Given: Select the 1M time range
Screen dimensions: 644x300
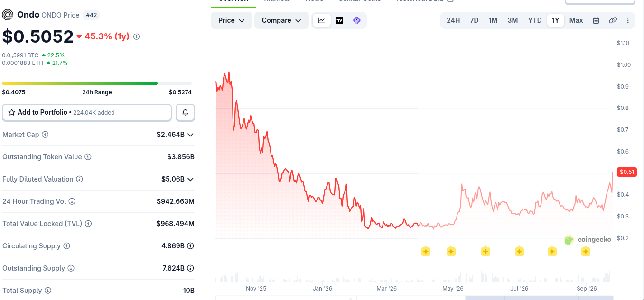Looking at the screenshot, I should [x=493, y=20].
